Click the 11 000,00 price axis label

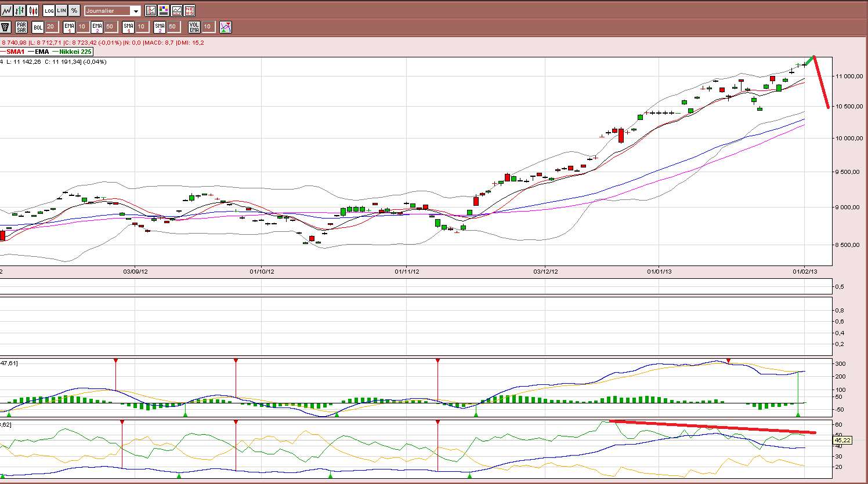pos(849,76)
